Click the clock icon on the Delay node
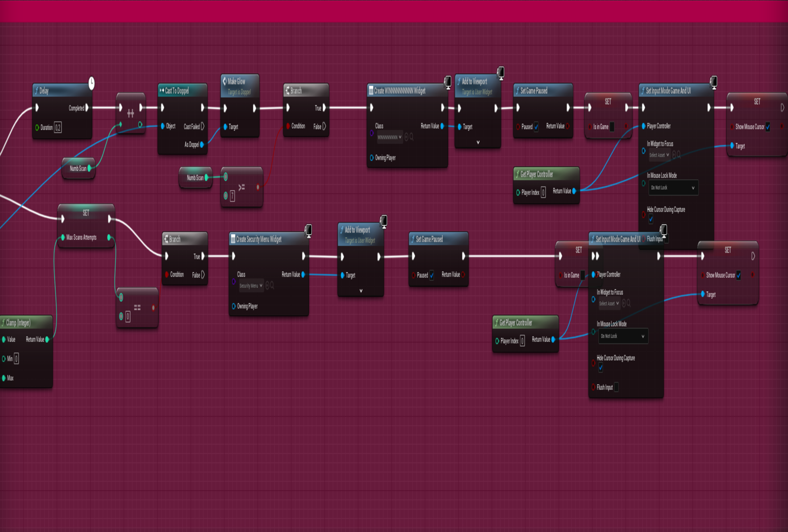Screen dimensions: 788x532 [92, 83]
